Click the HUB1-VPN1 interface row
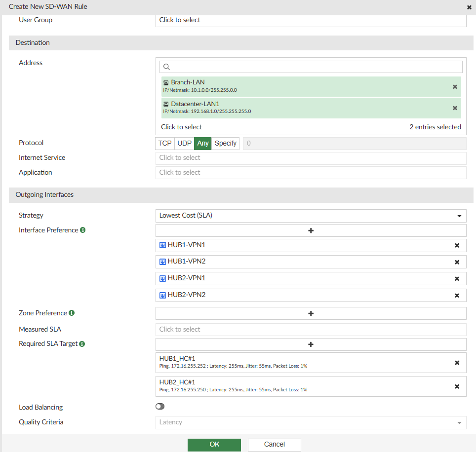 point(311,245)
